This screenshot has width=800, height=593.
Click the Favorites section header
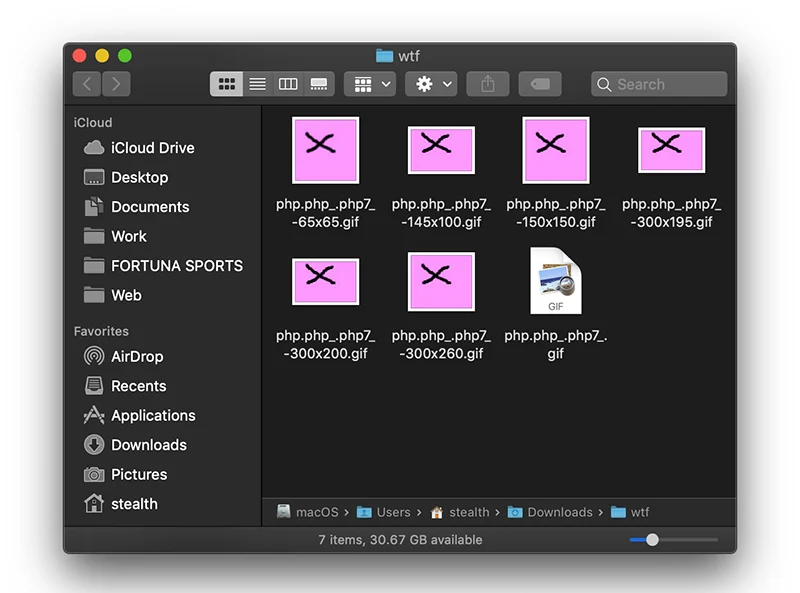click(x=101, y=331)
